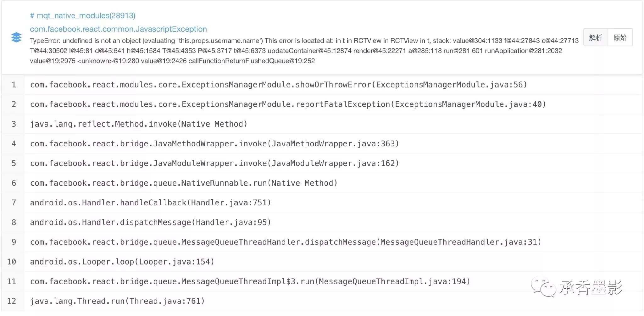Select the Looper.loop stack frame
This screenshot has height=316, width=644.
pyautogui.click(x=122, y=262)
